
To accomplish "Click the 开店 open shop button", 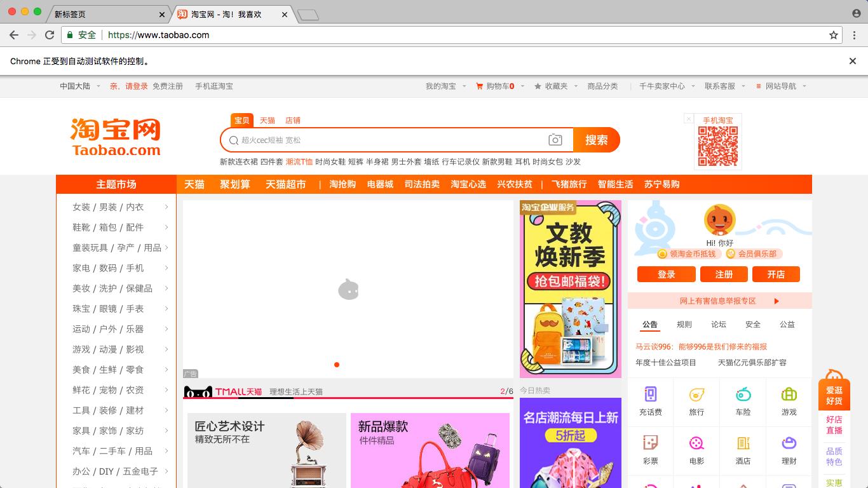I will pos(776,274).
